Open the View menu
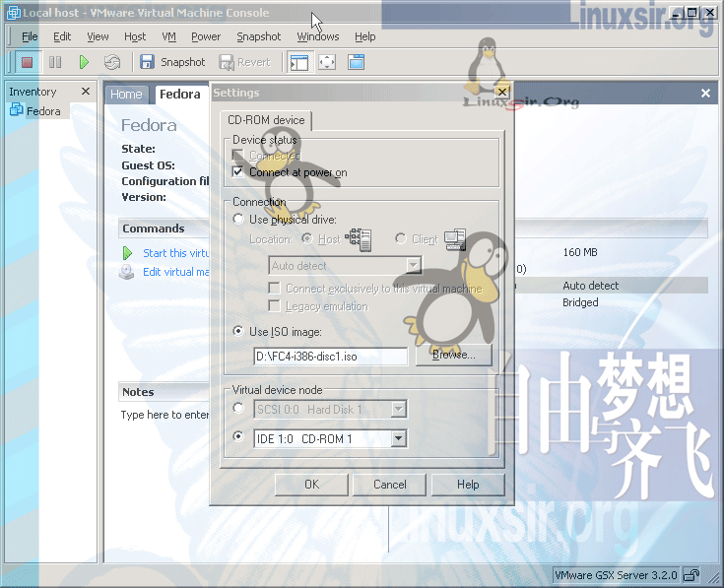This screenshot has height=588, width=724. point(98,36)
